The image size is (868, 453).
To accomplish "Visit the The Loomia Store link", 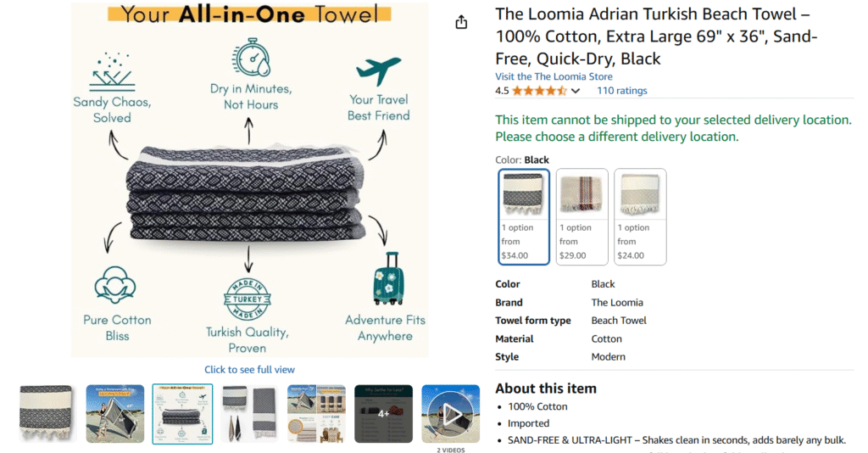I will tap(554, 76).
